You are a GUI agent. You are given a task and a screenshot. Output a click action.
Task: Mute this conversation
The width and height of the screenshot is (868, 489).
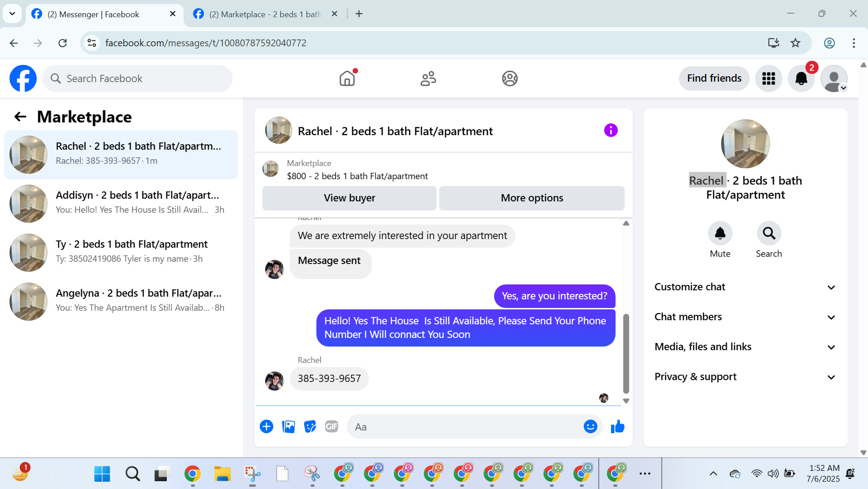pos(720,233)
